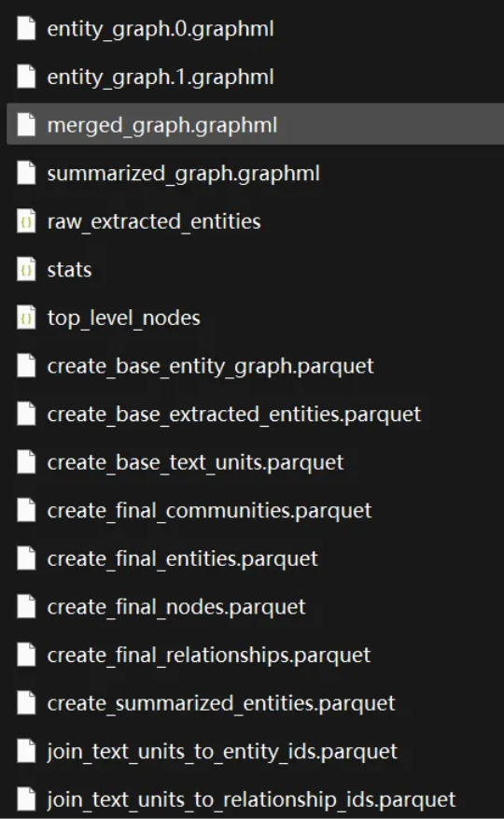Click the JSON icon next to raw_extracted_entities

point(26,221)
